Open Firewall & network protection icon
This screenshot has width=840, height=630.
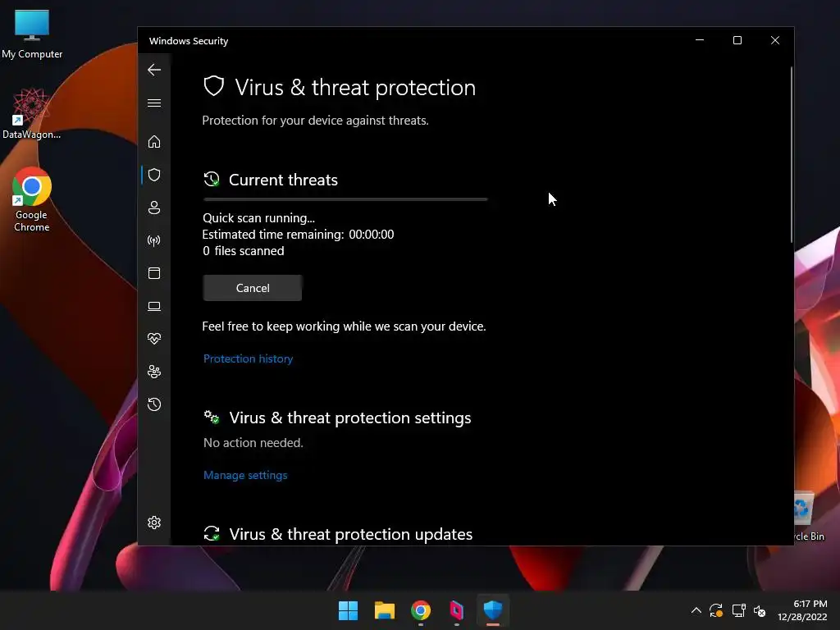click(x=154, y=240)
